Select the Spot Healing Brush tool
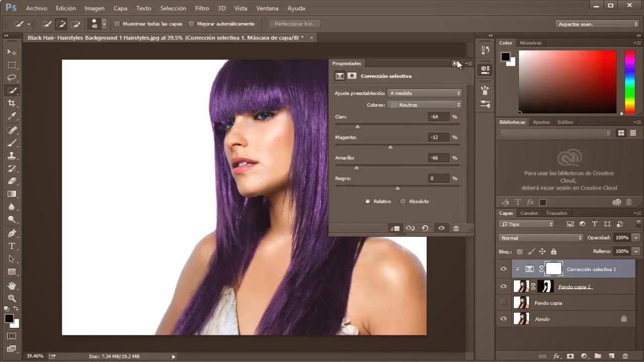The image size is (644, 362). 12,130
